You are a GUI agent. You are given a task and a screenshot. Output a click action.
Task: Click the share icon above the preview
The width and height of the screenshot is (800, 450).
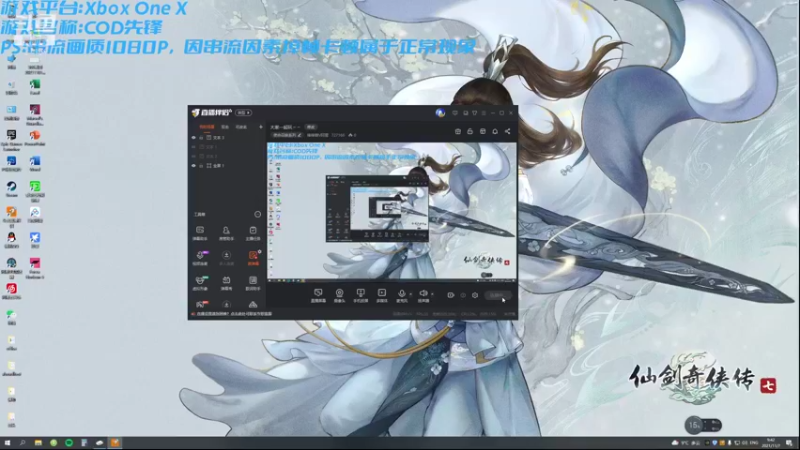[508, 132]
